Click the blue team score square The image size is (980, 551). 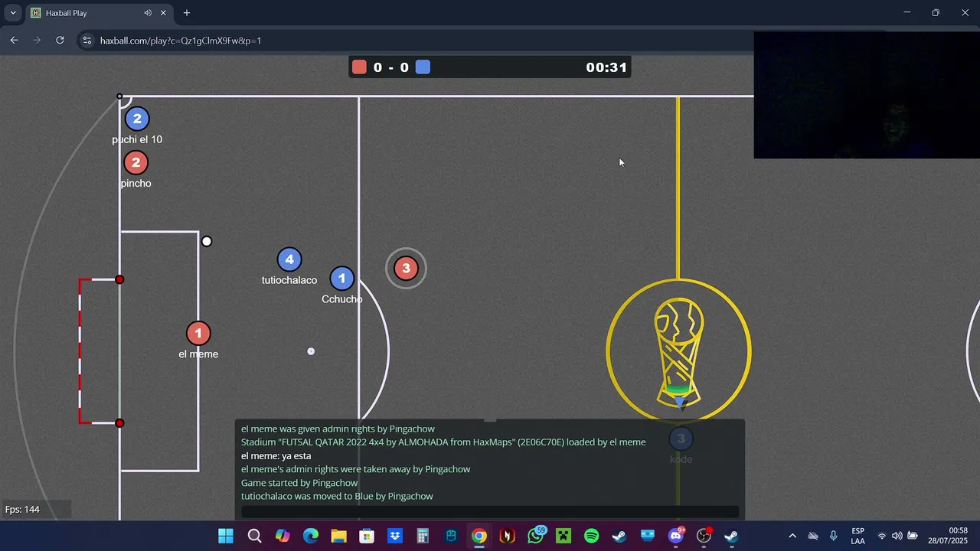pos(423,67)
